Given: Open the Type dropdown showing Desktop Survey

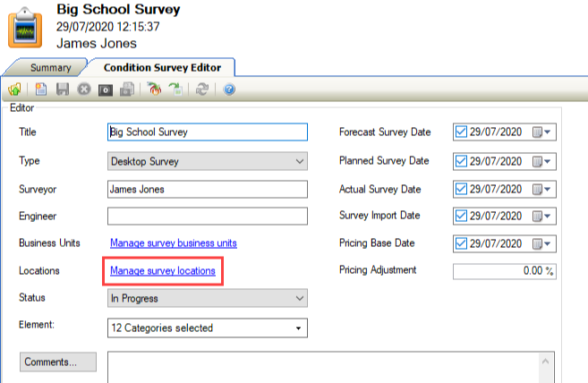Looking at the screenshot, I should click(207, 161).
